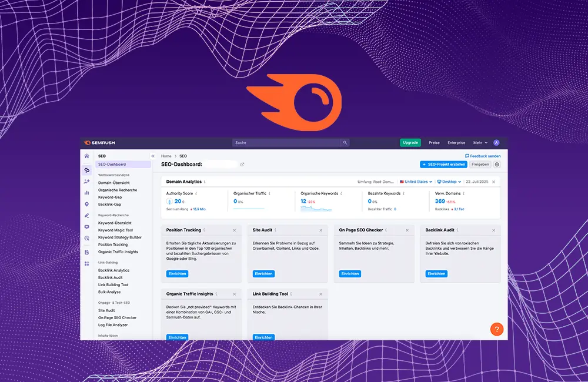
Task: Click the Semrush-Rang 15,9 Mio. value
Action: coord(199,209)
